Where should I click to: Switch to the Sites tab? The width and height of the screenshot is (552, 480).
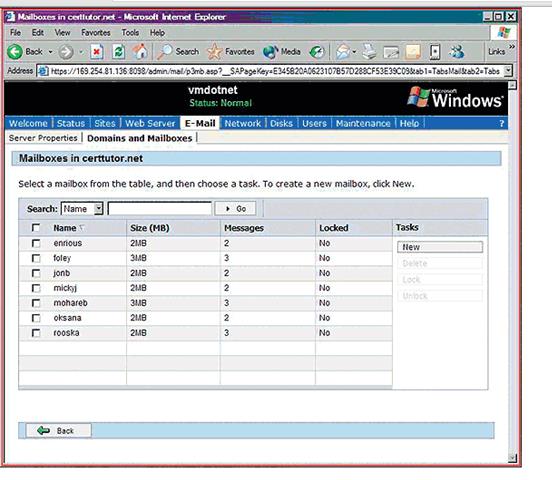point(105,124)
